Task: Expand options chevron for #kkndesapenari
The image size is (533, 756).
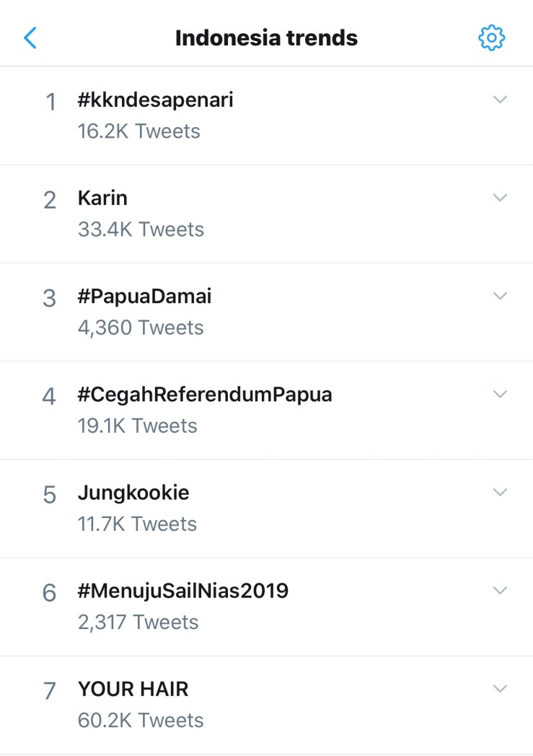Action: point(500,100)
